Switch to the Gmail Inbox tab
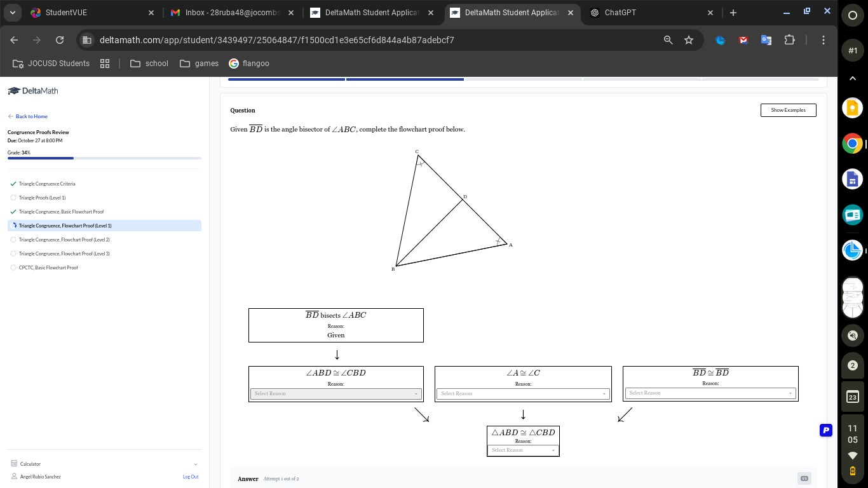The width and height of the screenshot is (868, 488). (x=233, y=12)
